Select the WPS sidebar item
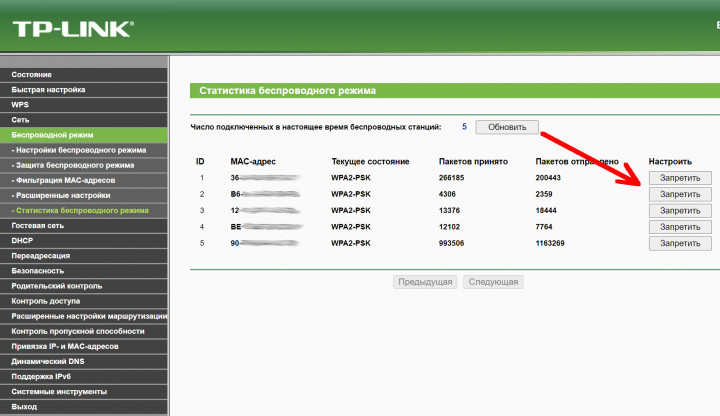The height and width of the screenshot is (416, 720). 20,104
